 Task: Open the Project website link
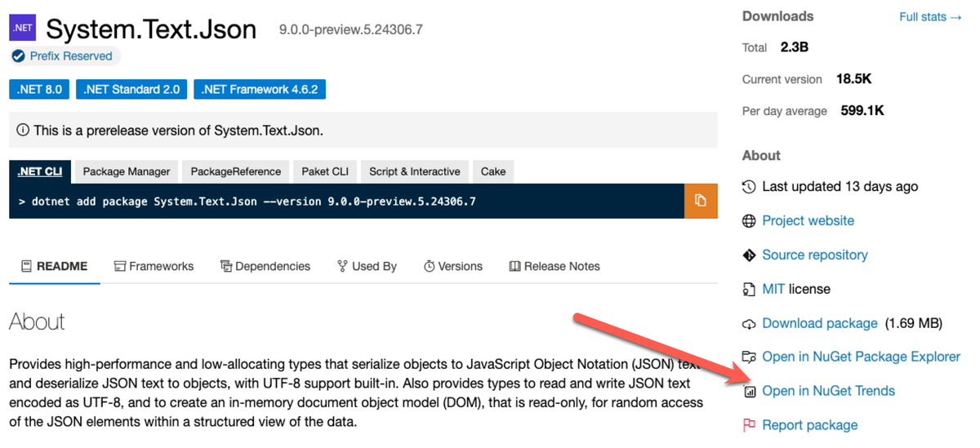point(808,220)
